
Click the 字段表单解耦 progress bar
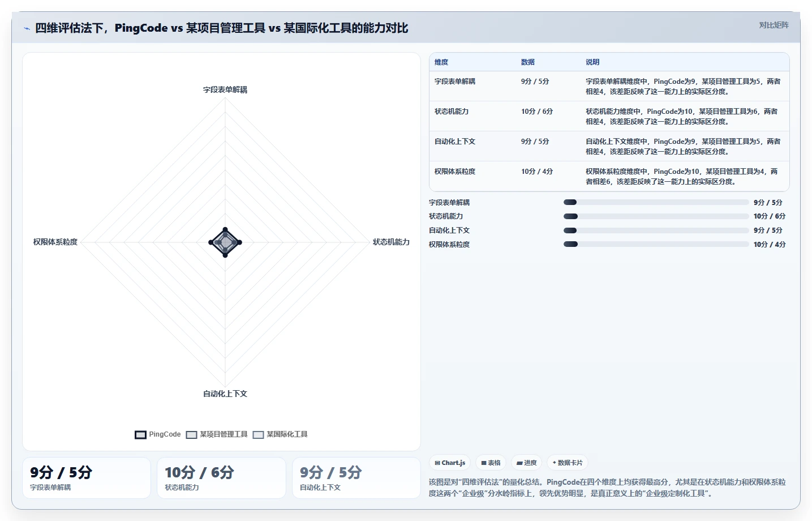tap(656, 202)
